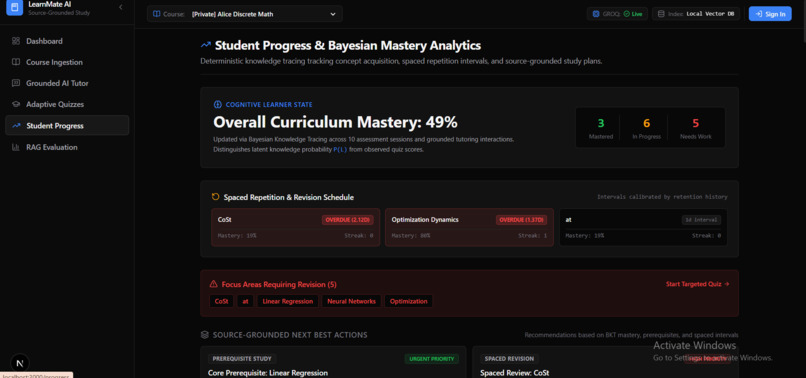The width and height of the screenshot is (806, 378).
Task: Click the Course Ingestion book icon
Action: click(16, 62)
